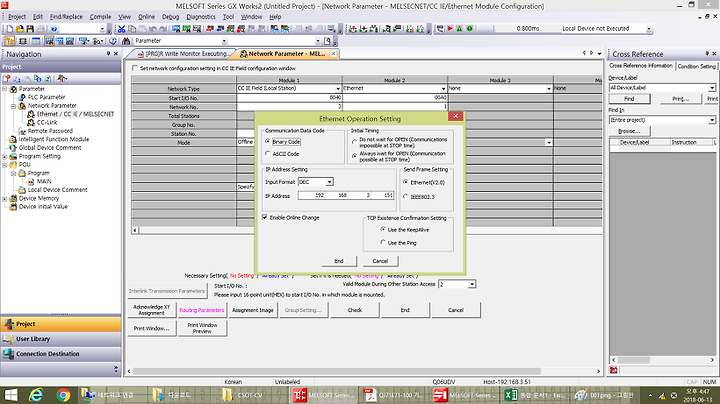720x404 pixels.
Task: Open the Diagnostics menu
Action: pyautogui.click(x=201, y=17)
